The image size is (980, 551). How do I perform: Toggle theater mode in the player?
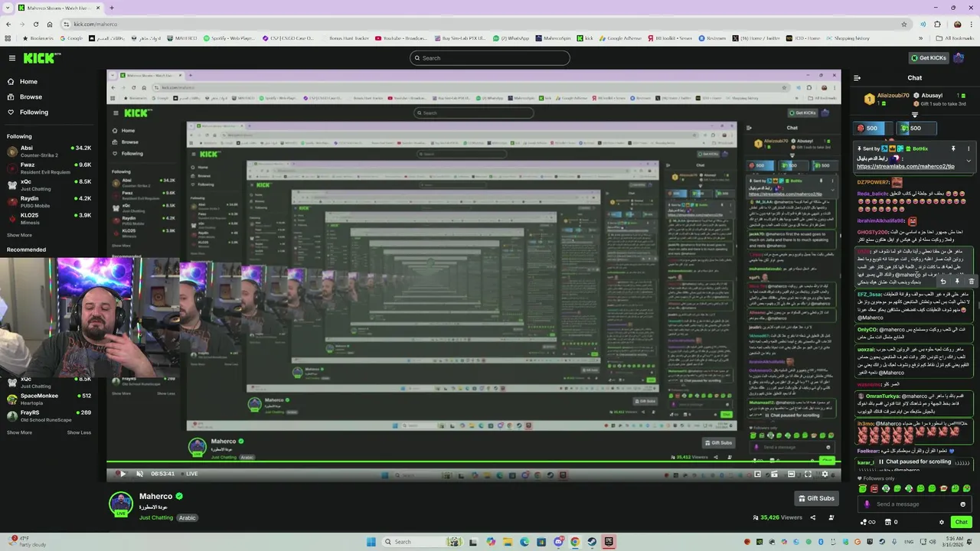click(791, 474)
